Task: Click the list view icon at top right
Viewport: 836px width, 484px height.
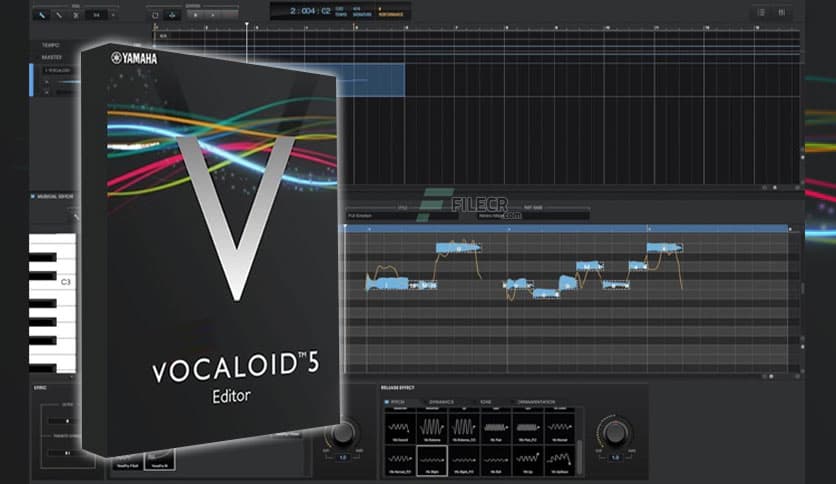Action: pos(762,12)
